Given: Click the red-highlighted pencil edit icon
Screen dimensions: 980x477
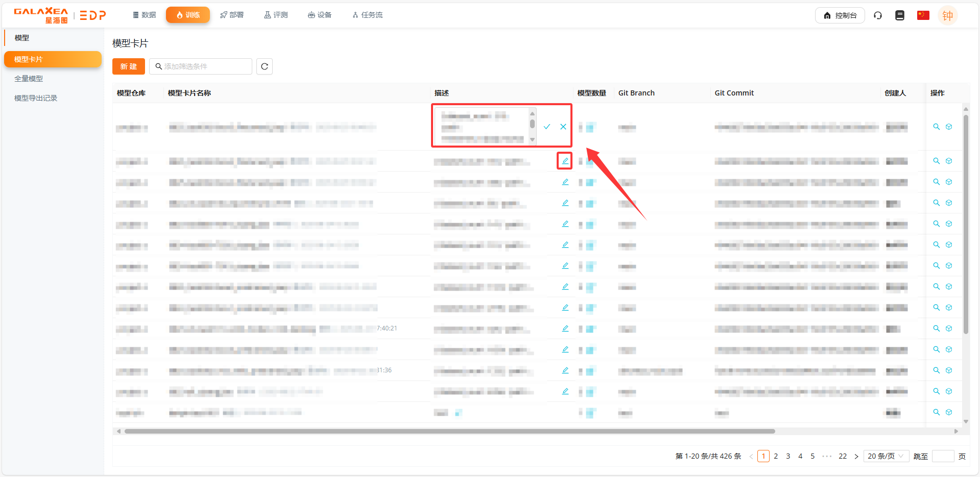Looking at the screenshot, I should pyautogui.click(x=565, y=161).
